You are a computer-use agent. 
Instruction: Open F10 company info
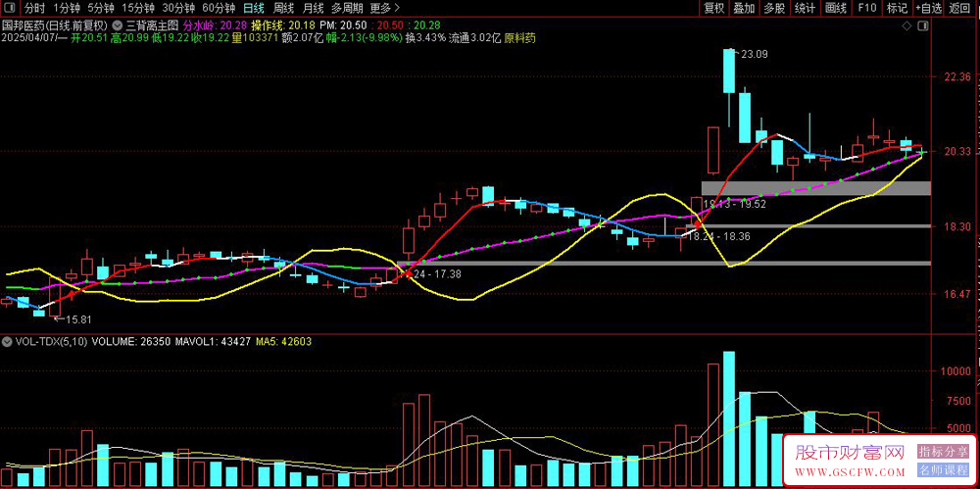coord(867,8)
